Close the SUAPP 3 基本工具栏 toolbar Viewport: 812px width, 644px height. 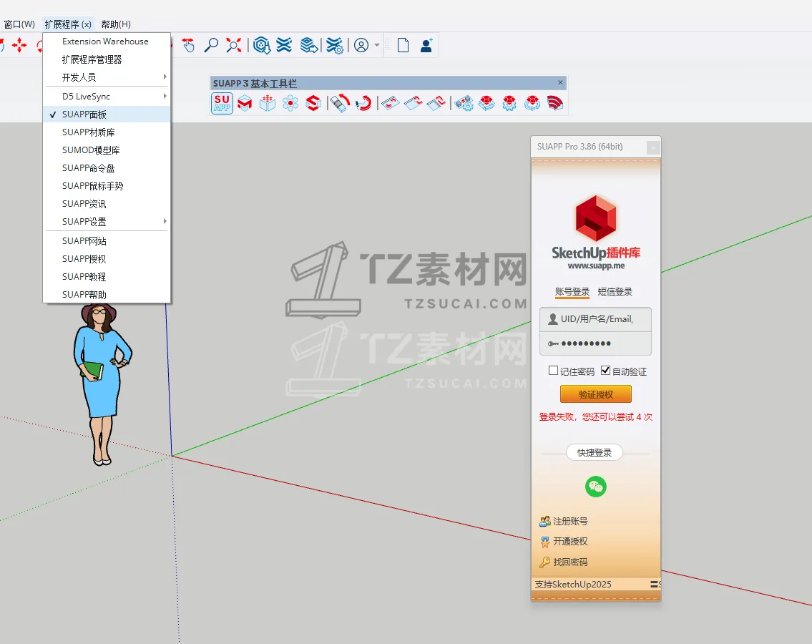pos(560,82)
